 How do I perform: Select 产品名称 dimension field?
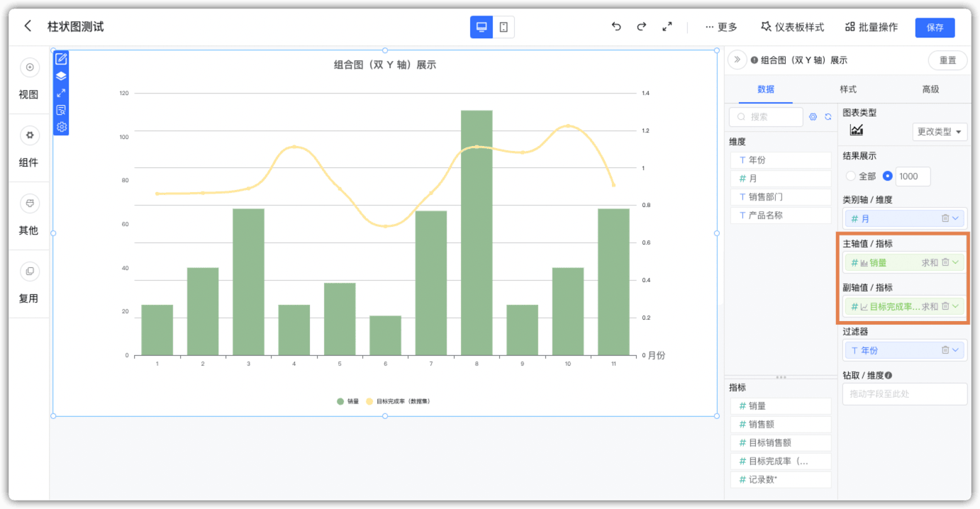click(781, 216)
